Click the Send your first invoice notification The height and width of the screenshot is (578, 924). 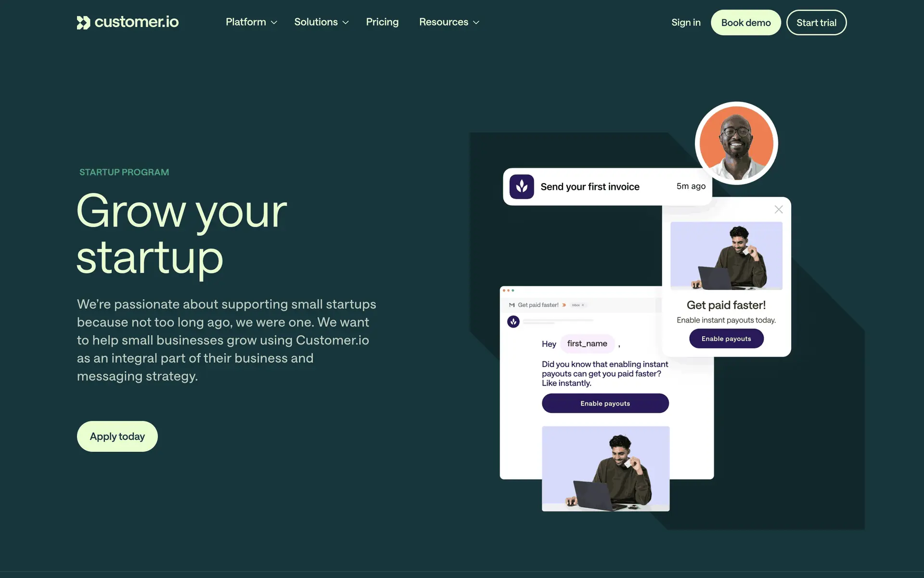click(607, 187)
